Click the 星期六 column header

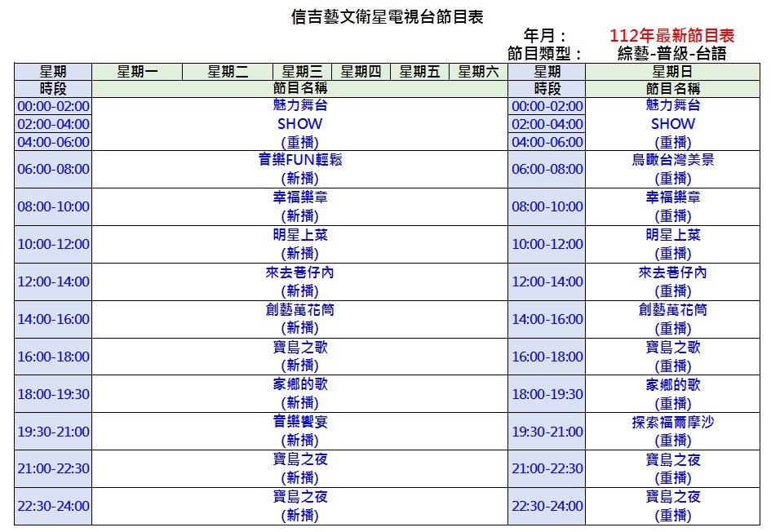[x=478, y=72]
